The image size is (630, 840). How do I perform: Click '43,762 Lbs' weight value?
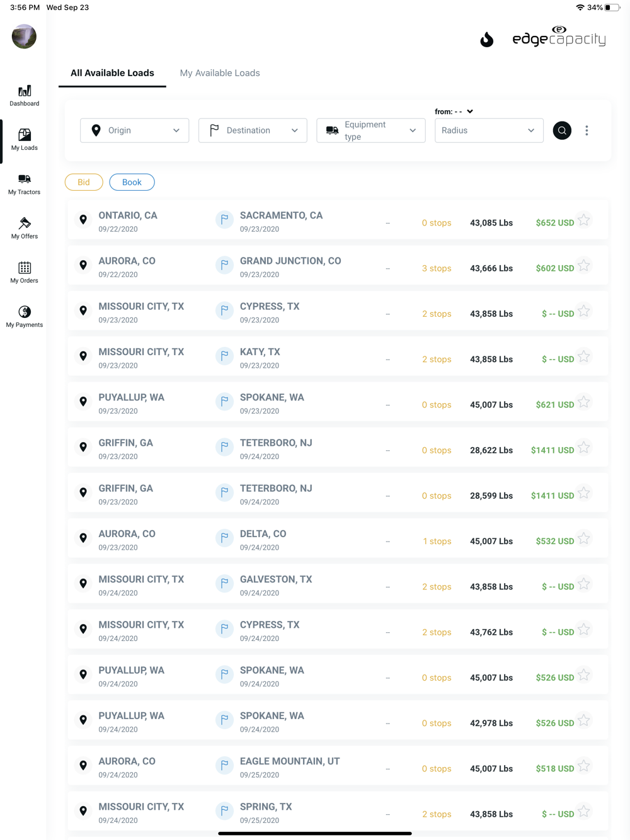pyautogui.click(x=491, y=632)
